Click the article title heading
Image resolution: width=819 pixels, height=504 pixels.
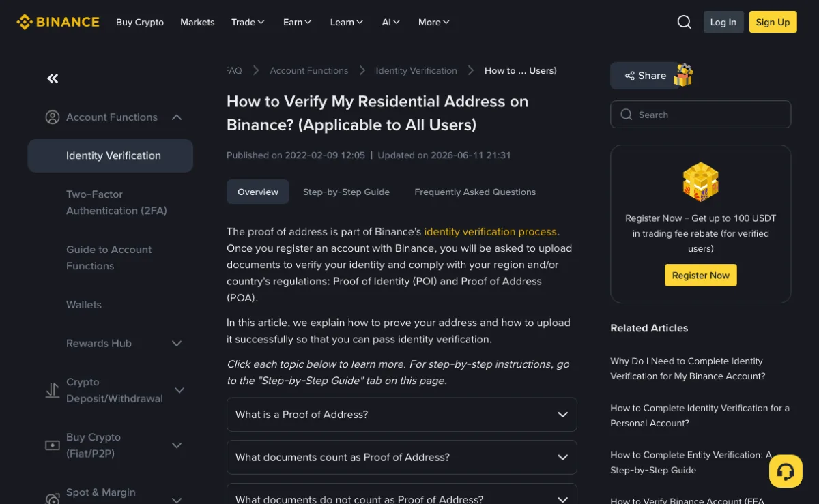pos(377,113)
